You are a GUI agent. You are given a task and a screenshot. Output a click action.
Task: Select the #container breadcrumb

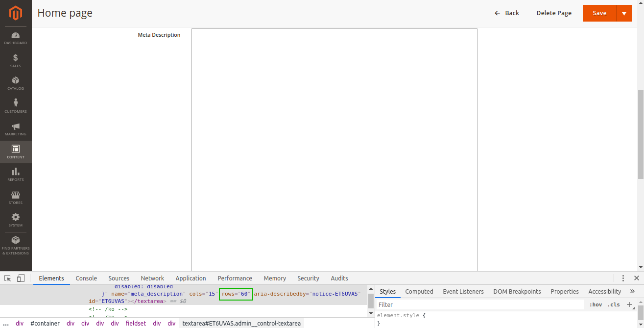pos(45,323)
